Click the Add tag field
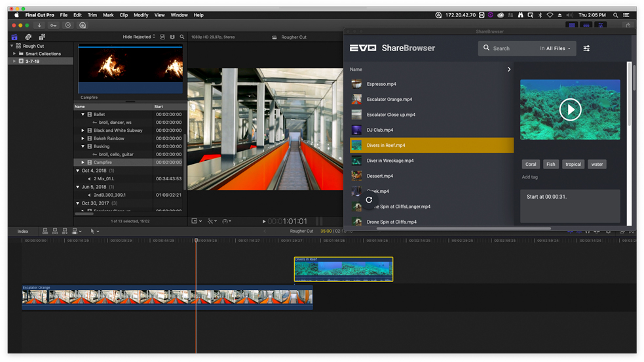Screen dimensions: 644x362 tap(529, 177)
